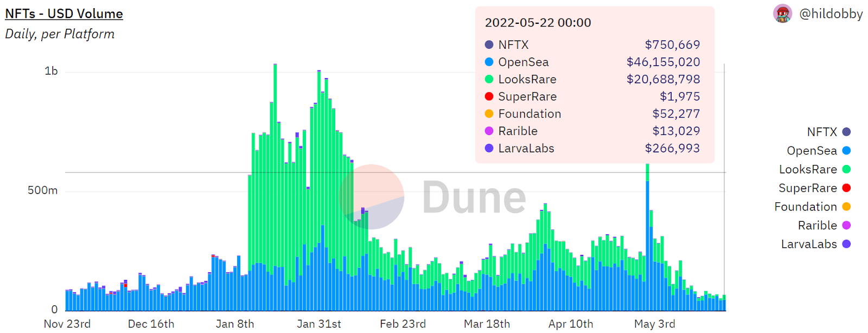Toggle the LarvaLabs series in the legend
Screen dimensions: 868x333
(x=815, y=244)
